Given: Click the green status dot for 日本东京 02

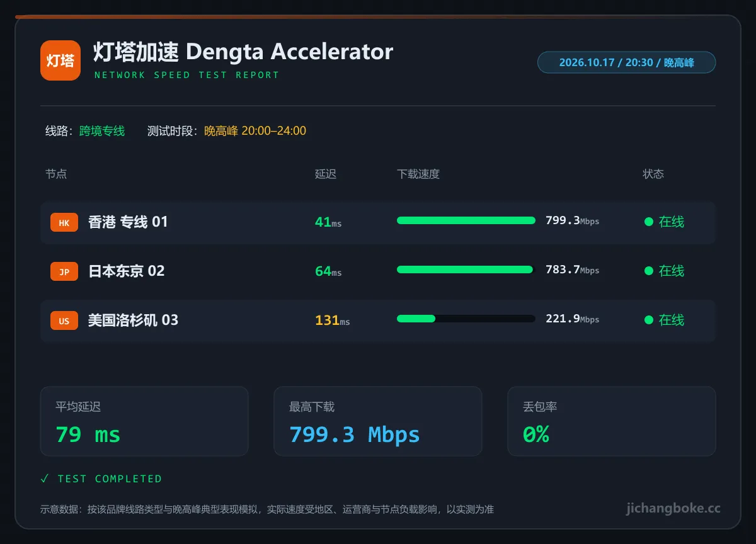Looking at the screenshot, I should [x=648, y=271].
